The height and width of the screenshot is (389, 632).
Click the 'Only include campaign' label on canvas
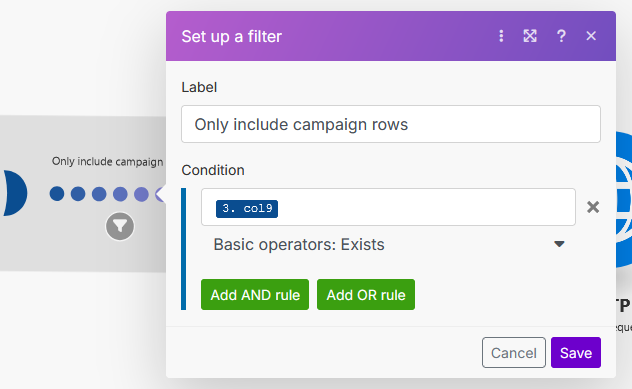[108, 162]
